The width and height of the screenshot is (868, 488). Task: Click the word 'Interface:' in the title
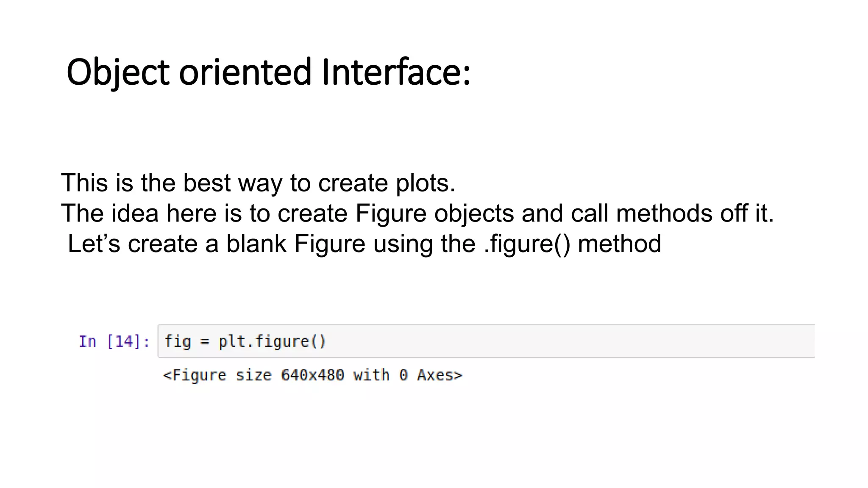click(x=396, y=72)
